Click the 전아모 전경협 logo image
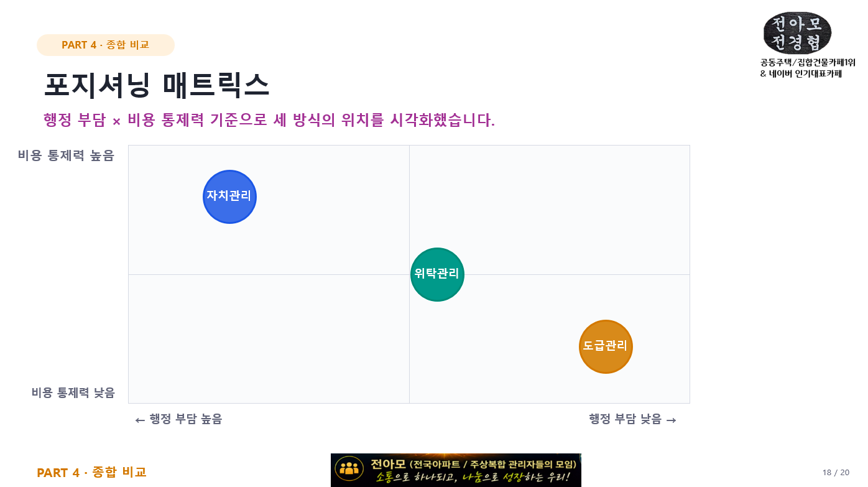 [797, 32]
